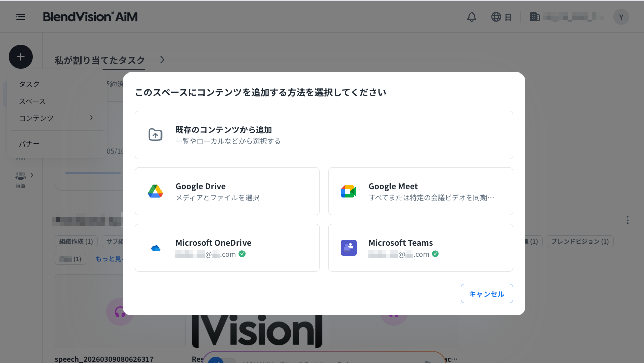Choose the Microsoft Teams option
This screenshot has height=363, width=644.
[421, 248]
